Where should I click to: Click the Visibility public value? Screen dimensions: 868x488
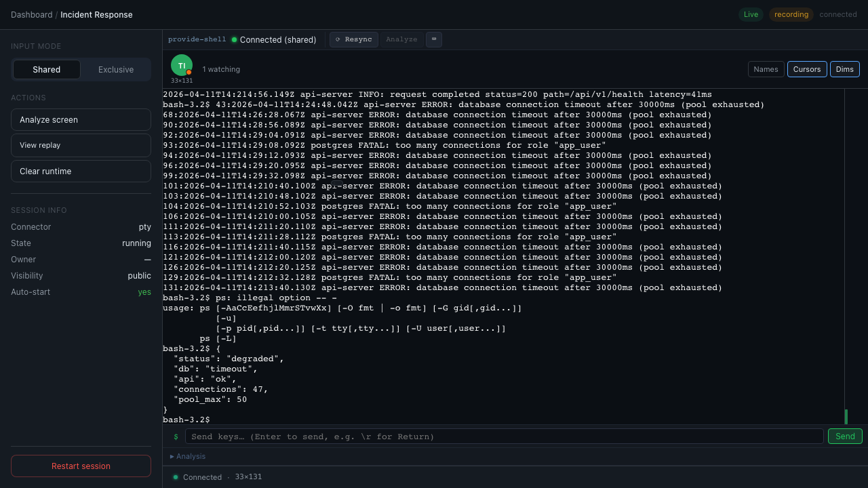coord(139,276)
